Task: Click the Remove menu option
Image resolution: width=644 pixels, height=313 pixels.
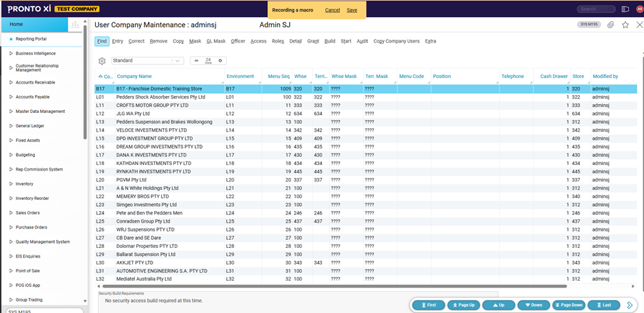Action: pyautogui.click(x=158, y=41)
